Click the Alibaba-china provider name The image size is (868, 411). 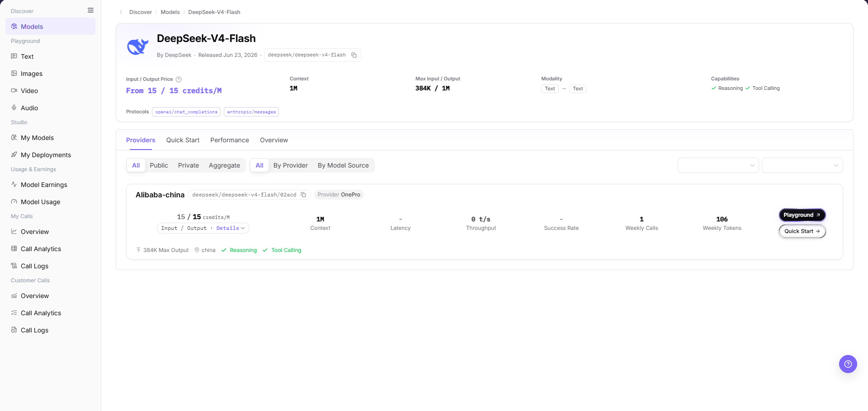point(160,195)
